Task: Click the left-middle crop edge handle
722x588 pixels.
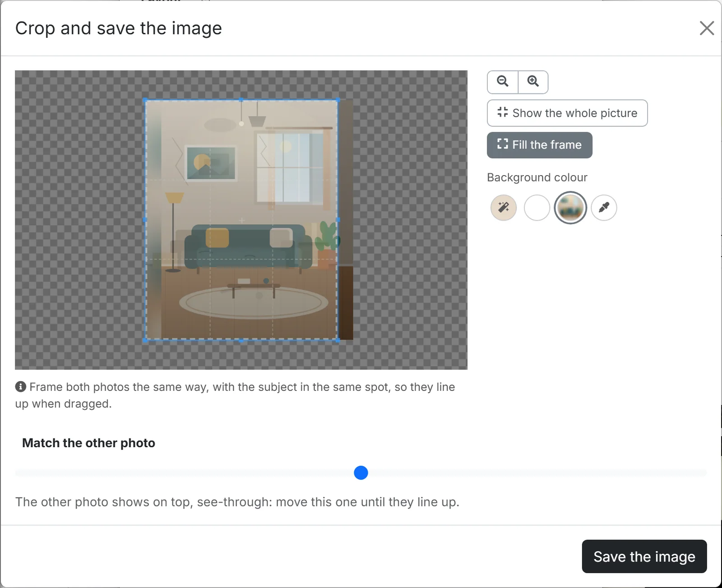Action: 145,220
